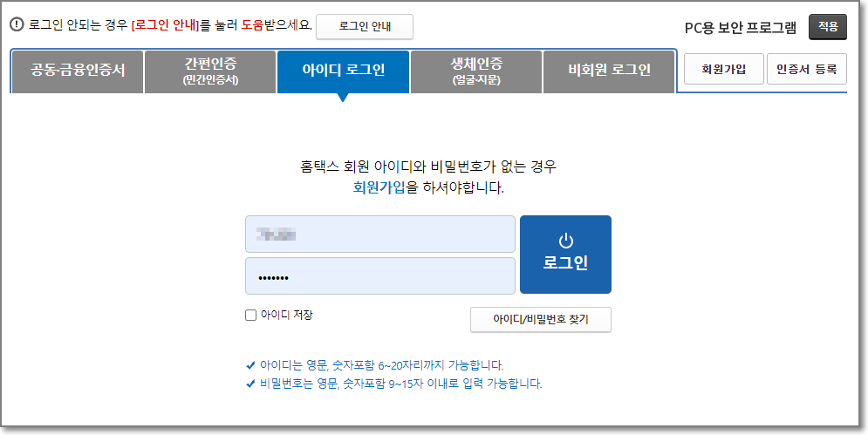Open the 로그인 안내 help button

[365, 26]
